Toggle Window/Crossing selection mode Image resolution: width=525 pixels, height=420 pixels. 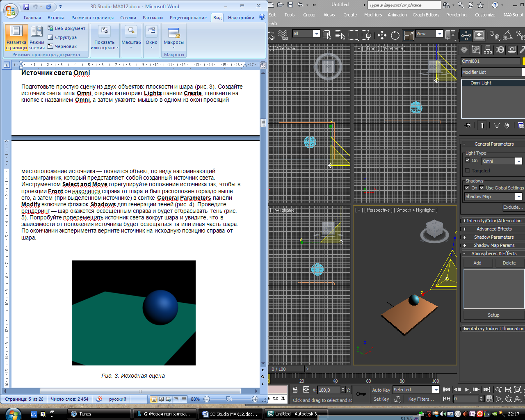[366, 35]
